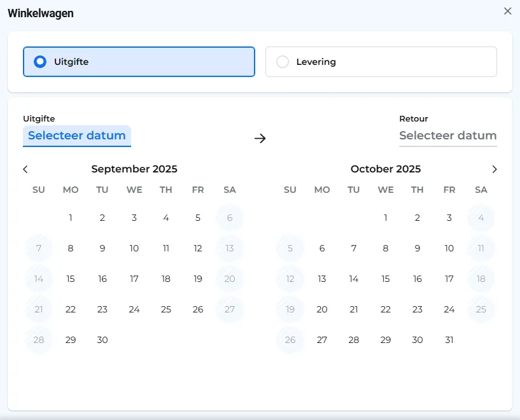The height and width of the screenshot is (420, 520).
Task: Choose September 10 as date
Action: [134, 248]
